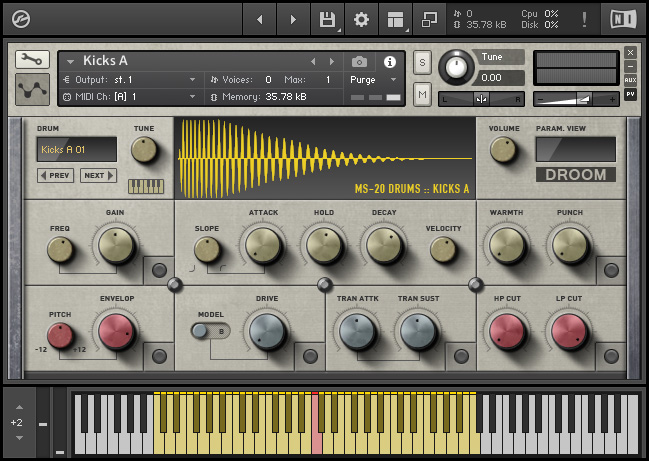This screenshot has width=649, height=461.
Task: Click the red ENVELOP knob
Action: pyautogui.click(x=116, y=332)
